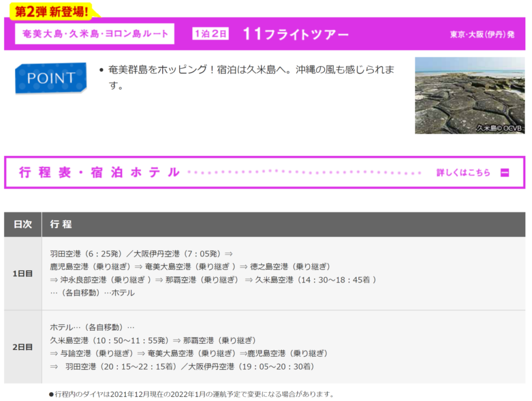The image size is (532, 401).
Task: Click the 行程 column header
Action: [61, 224]
